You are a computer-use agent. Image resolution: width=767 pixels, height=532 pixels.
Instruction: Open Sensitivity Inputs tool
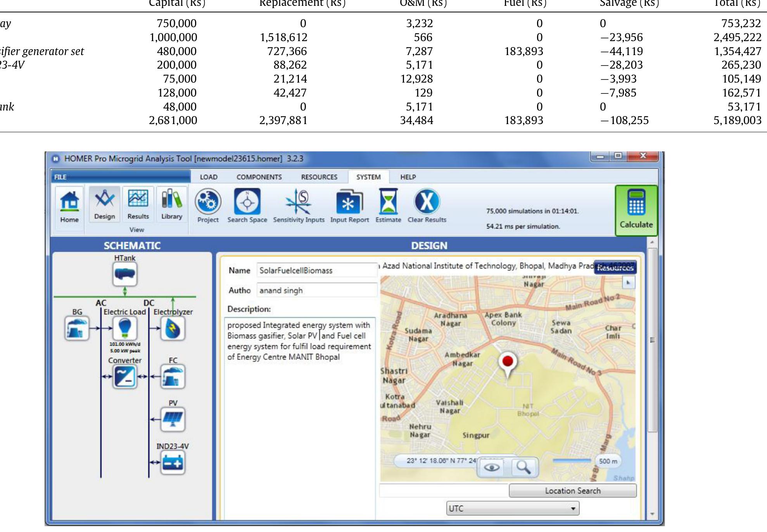(x=298, y=202)
